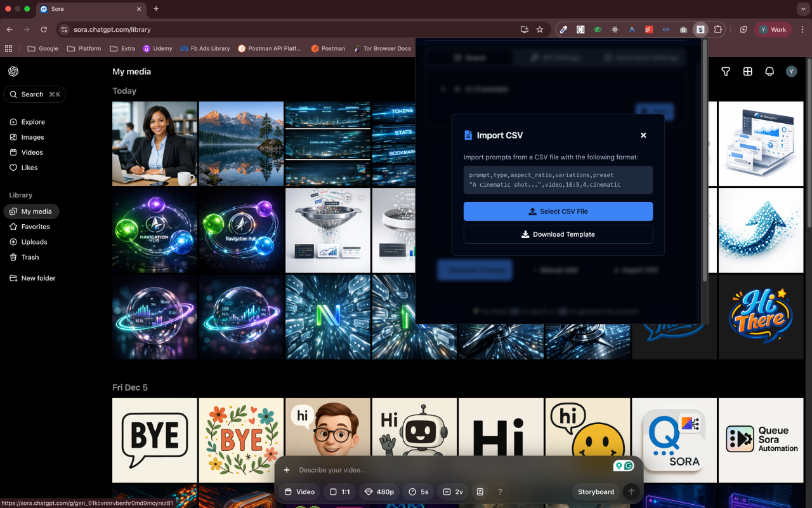Click the install app icon in address bar
The height and width of the screenshot is (508, 812).
click(x=525, y=29)
